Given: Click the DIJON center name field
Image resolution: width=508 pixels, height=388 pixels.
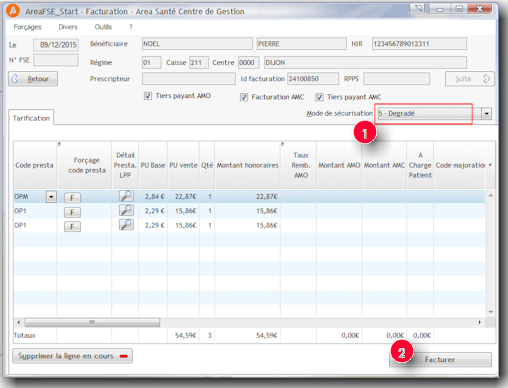Looking at the screenshot, I should pos(365,63).
